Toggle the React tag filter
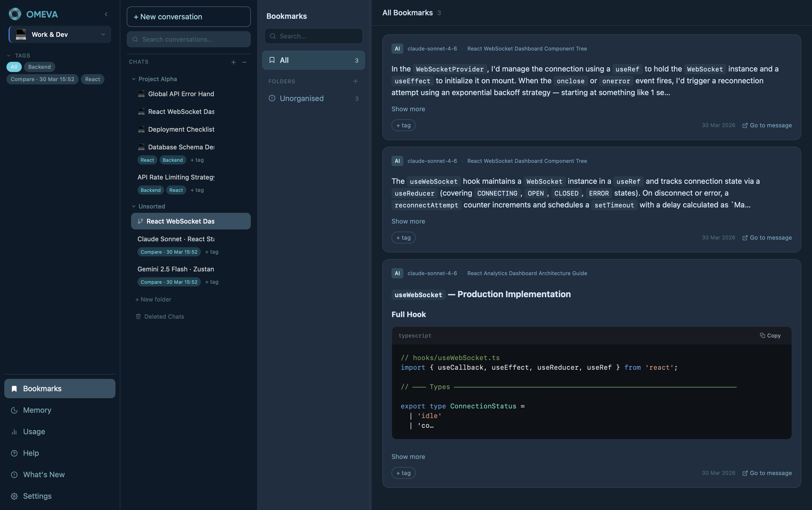Screen dimensions: 812x510 click(x=92, y=79)
